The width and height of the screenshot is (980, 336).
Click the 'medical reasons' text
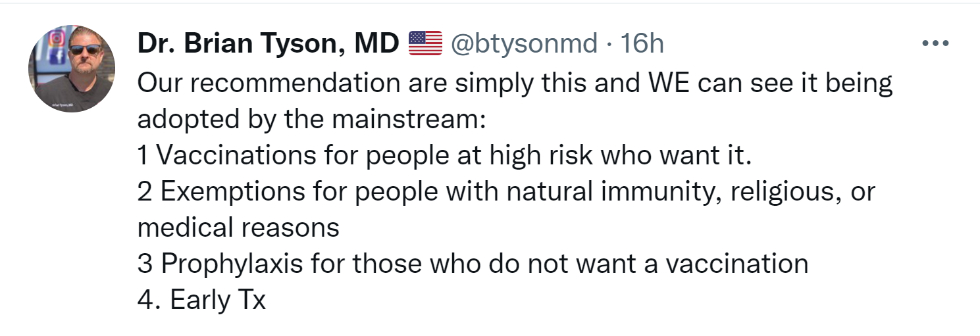(x=238, y=228)
